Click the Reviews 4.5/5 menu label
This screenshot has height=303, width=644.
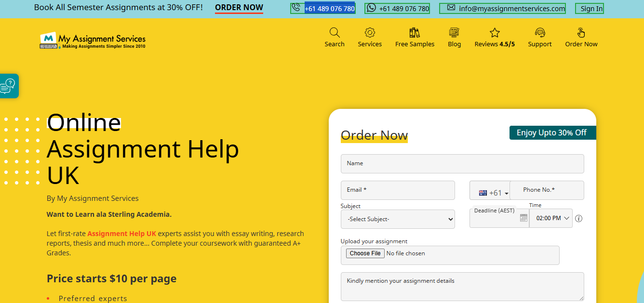tap(495, 44)
